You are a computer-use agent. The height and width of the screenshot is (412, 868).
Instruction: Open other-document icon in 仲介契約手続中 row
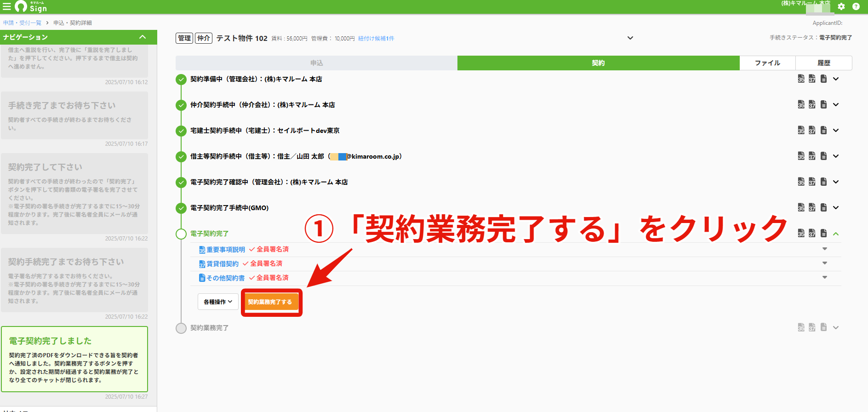[824, 104]
